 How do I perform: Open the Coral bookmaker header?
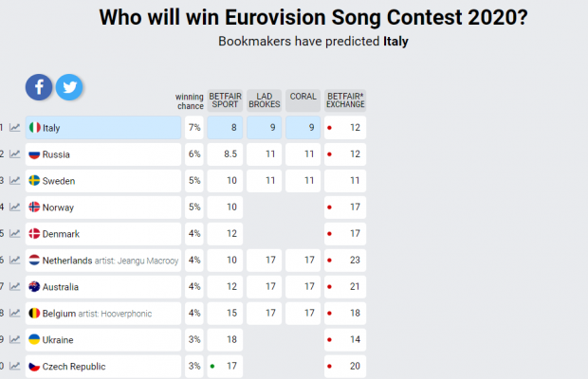(x=303, y=100)
